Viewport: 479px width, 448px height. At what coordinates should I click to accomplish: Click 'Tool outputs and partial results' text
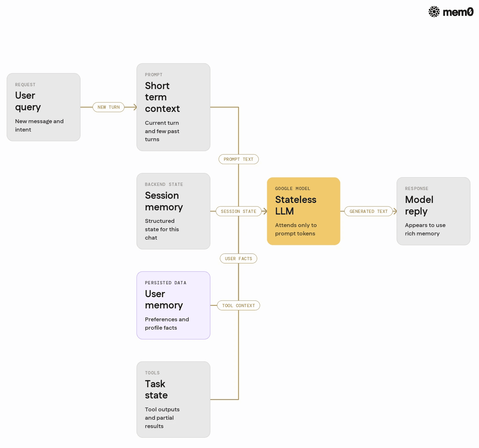click(x=162, y=418)
